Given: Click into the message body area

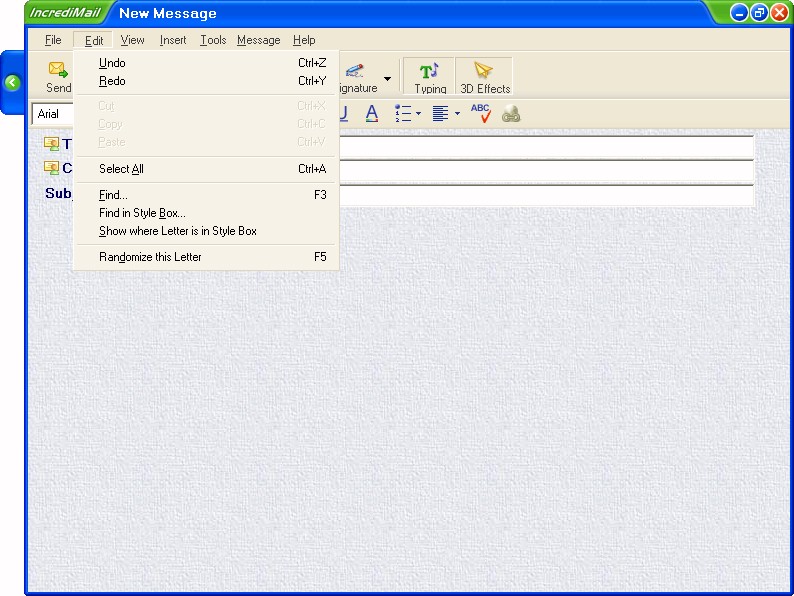Looking at the screenshot, I should point(400,400).
